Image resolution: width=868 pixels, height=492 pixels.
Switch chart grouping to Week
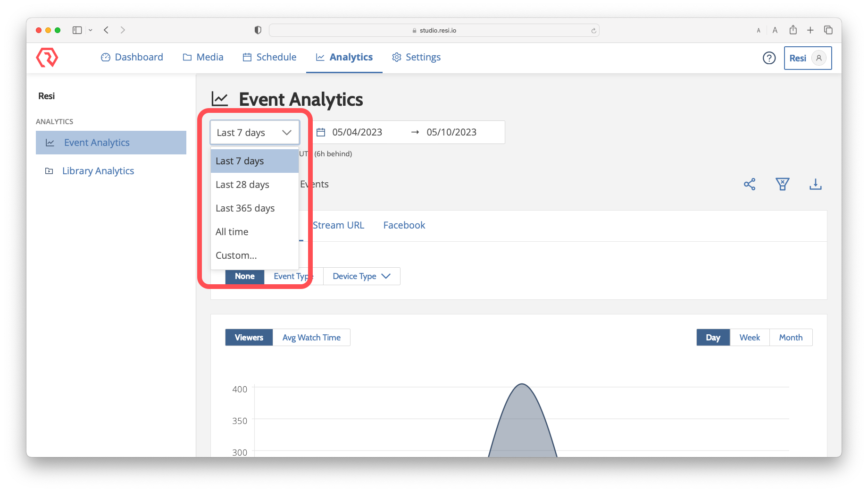point(749,338)
